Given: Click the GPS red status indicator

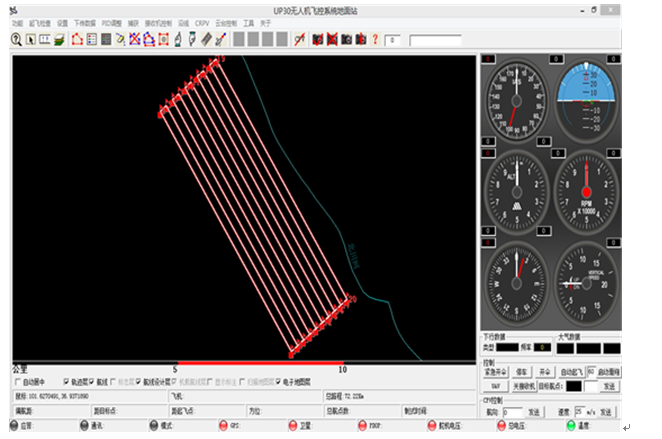Looking at the screenshot, I should pyautogui.click(x=223, y=425).
